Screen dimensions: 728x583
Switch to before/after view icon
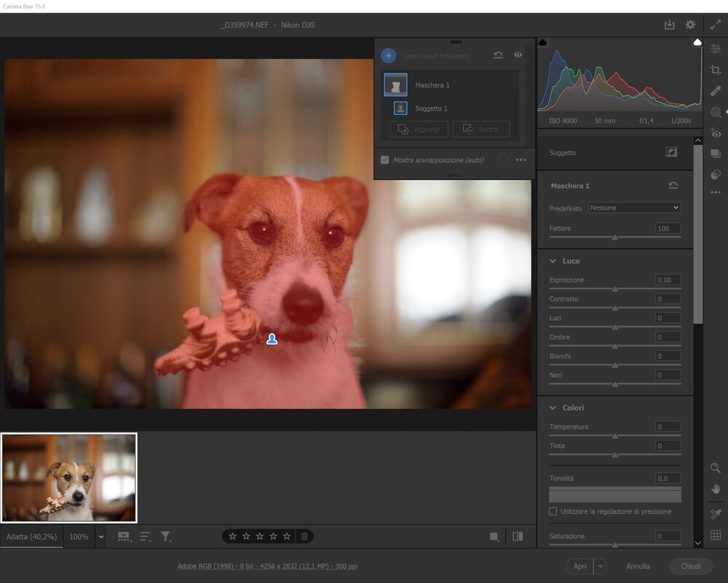(518, 536)
